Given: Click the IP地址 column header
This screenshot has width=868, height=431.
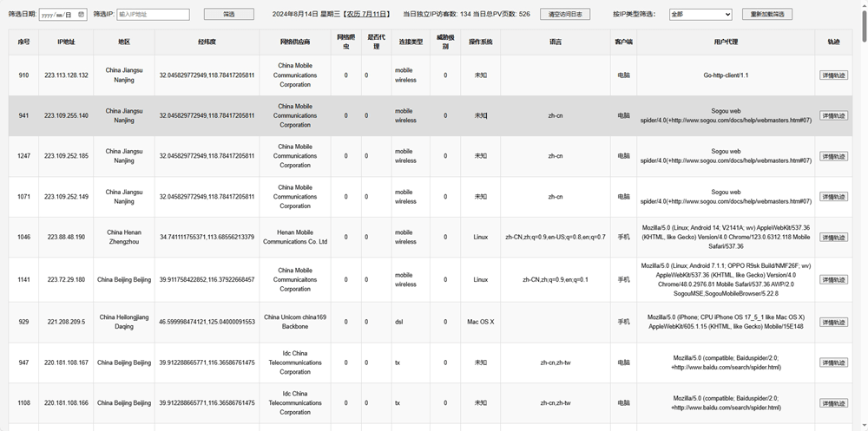Looking at the screenshot, I should pyautogui.click(x=67, y=42).
